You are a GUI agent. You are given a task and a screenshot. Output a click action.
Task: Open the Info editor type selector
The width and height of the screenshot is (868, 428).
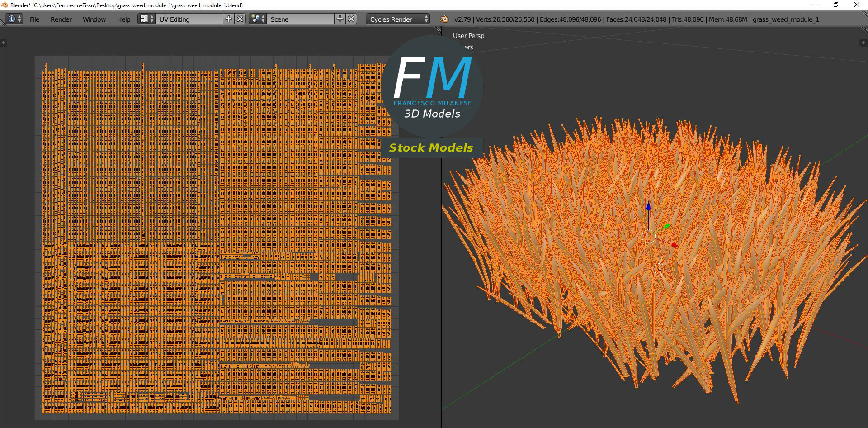(x=14, y=19)
